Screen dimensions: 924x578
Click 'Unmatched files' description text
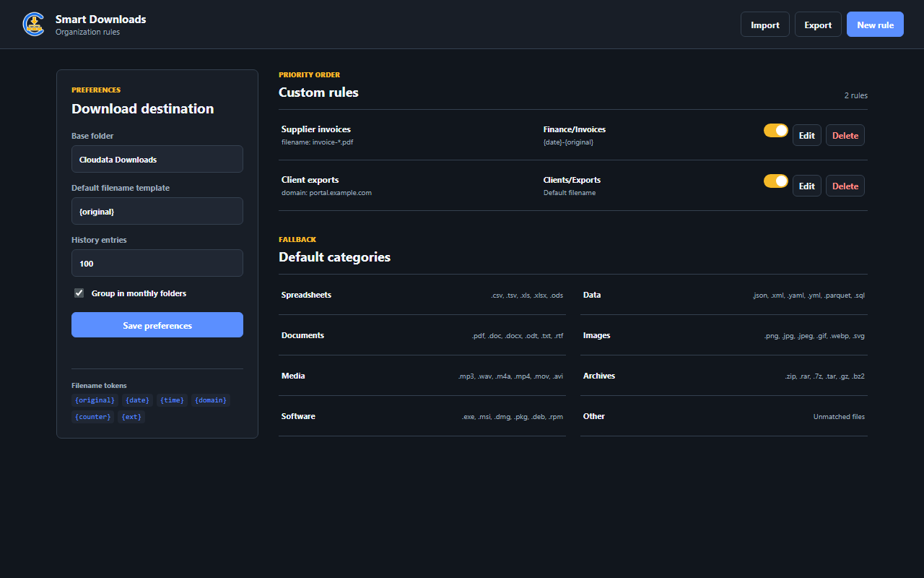point(839,417)
